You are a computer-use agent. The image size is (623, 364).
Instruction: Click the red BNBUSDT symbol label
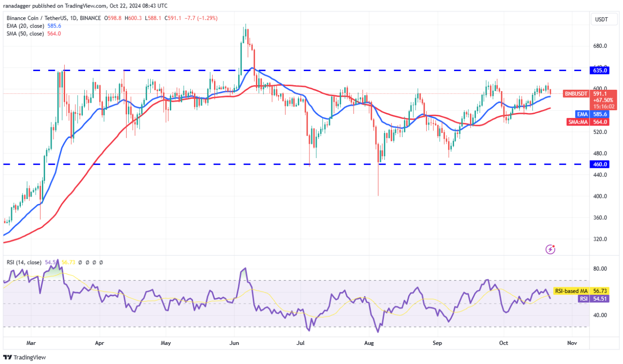576,94
